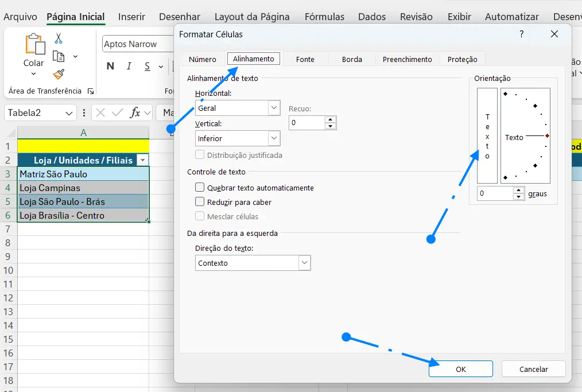Viewport: 582px width, 392px height.
Task: Click the Cut scissors icon
Action: coord(59,39)
